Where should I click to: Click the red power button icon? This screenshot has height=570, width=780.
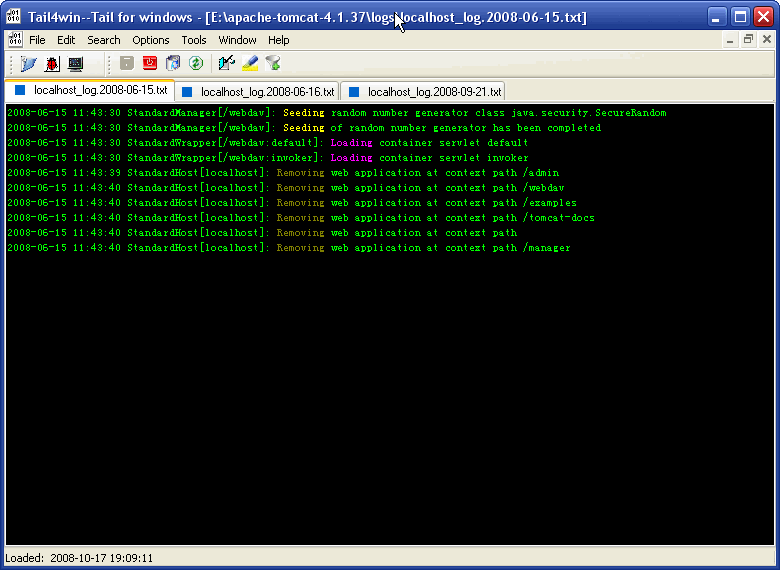pyautogui.click(x=150, y=63)
